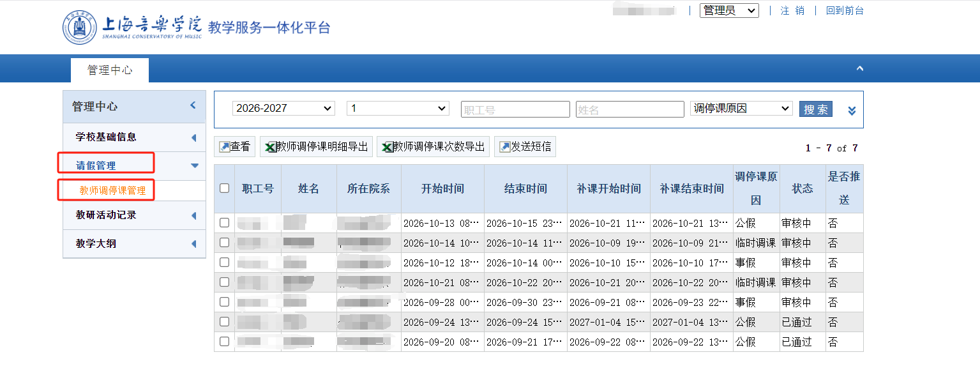The image size is (980, 366).
Task: Check the row starting 2026-10-14 10
Action: click(x=224, y=243)
